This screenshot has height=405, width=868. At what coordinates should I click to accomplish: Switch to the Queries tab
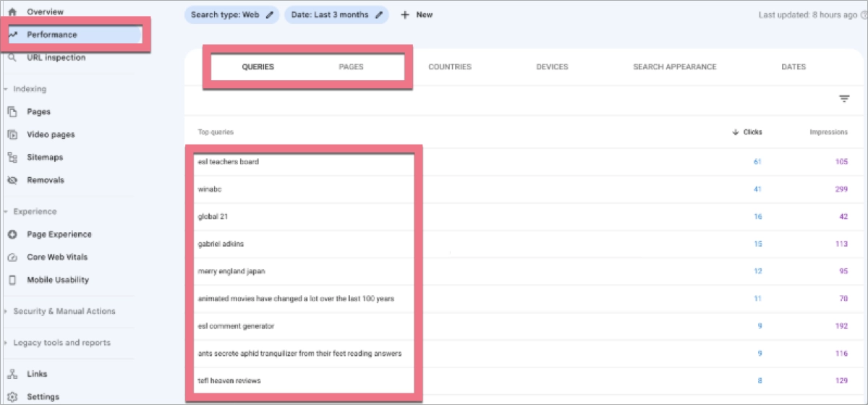click(x=258, y=67)
